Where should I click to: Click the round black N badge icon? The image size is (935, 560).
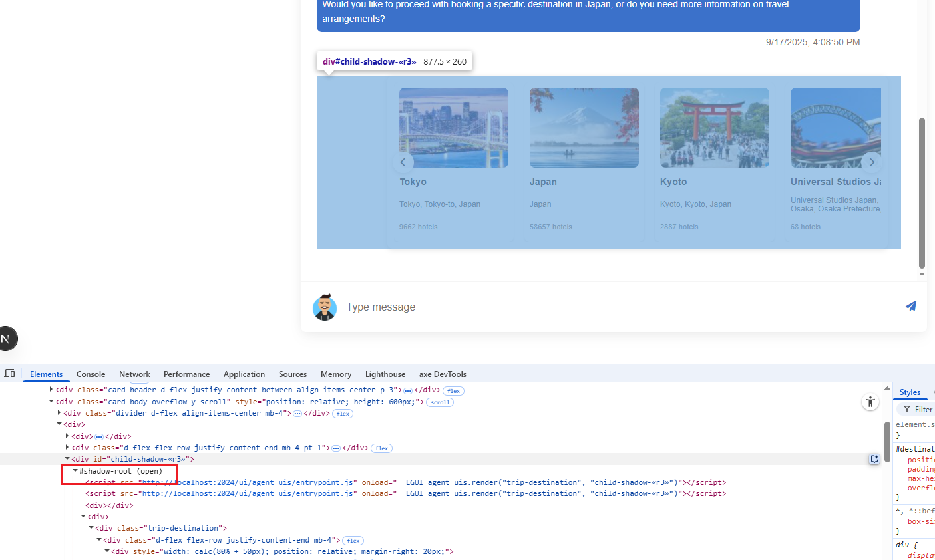pyautogui.click(x=6, y=339)
